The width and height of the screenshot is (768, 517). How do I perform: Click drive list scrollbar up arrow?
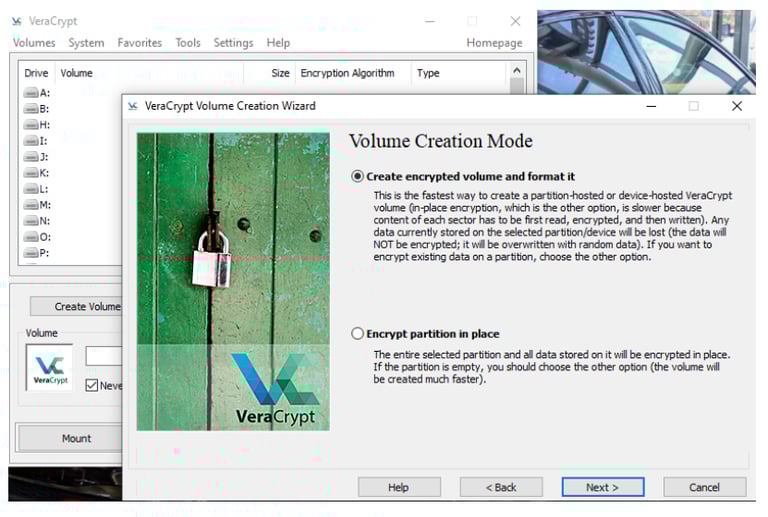[x=517, y=70]
